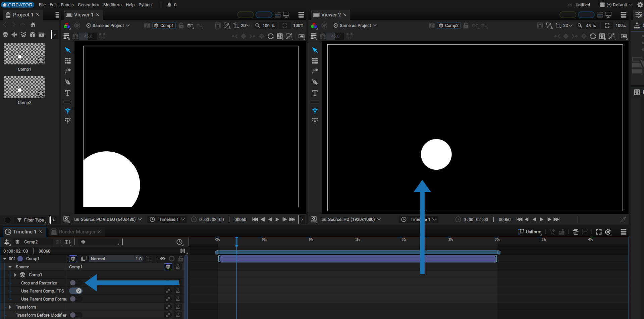The height and width of the screenshot is (319, 644).
Task: Select the arrow tool in Viewer 2
Action: pos(315,50)
